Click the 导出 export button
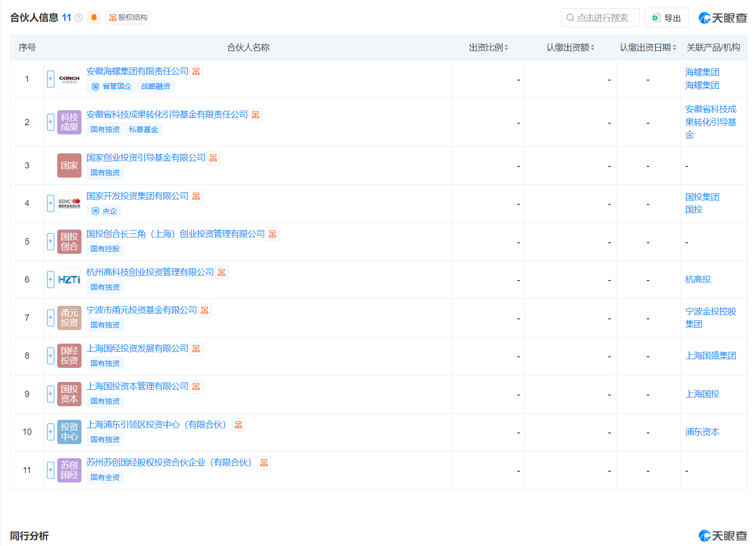756x546 pixels. click(x=667, y=18)
